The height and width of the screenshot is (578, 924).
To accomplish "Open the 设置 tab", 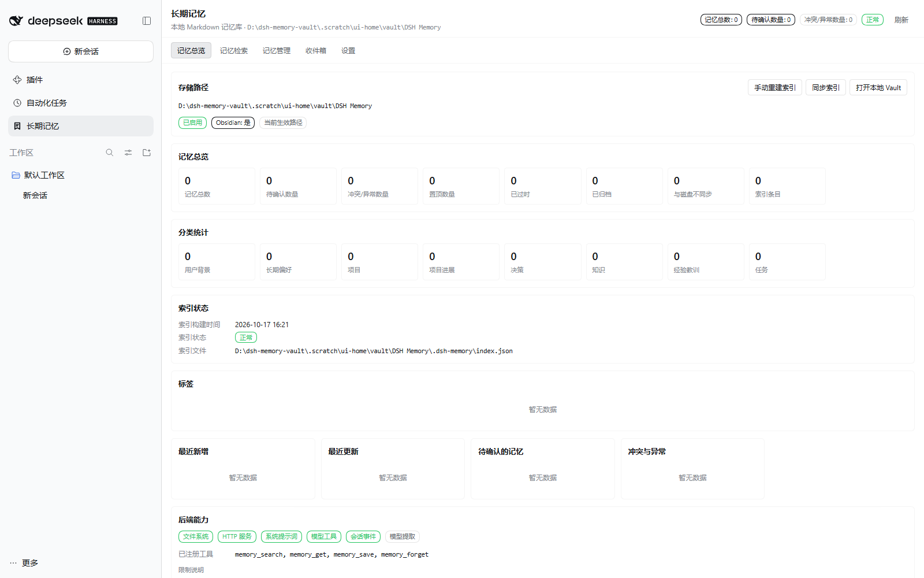I will [x=348, y=51].
